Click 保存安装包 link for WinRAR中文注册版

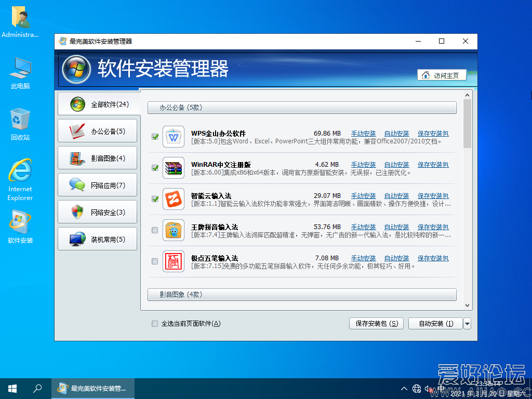tap(433, 165)
